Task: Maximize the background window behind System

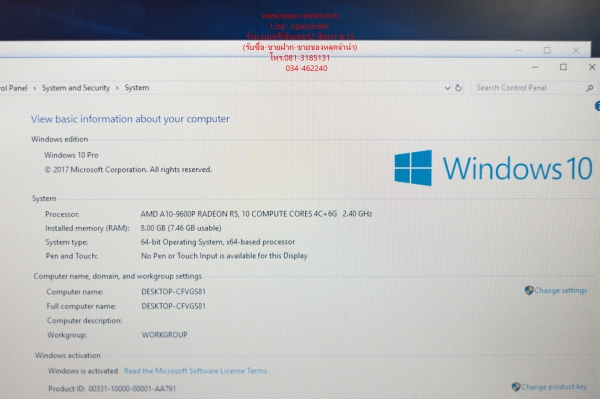Action: (x=547, y=50)
